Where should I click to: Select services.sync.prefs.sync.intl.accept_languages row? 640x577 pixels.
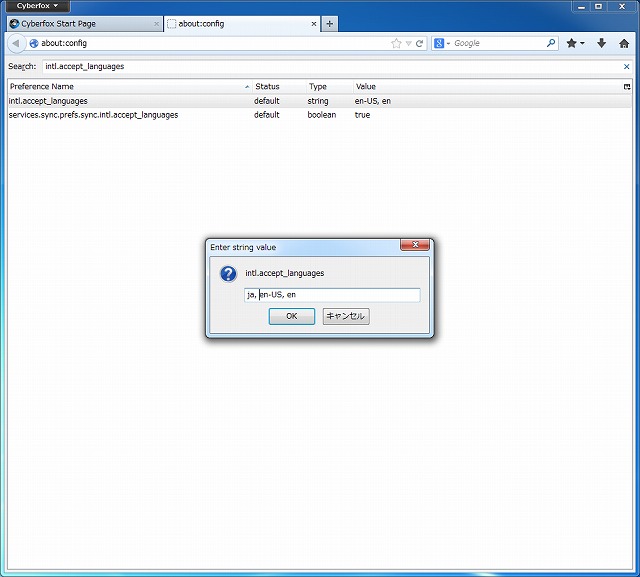point(320,115)
